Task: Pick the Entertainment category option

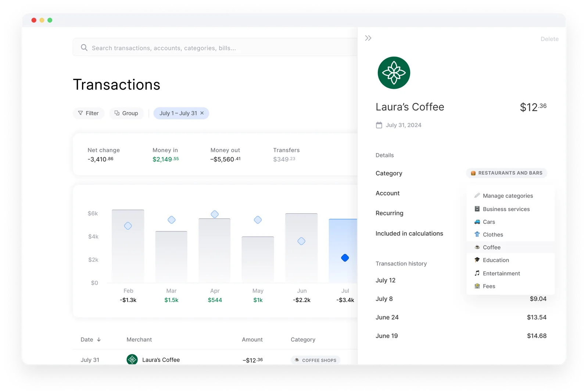Action: coord(501,273)
